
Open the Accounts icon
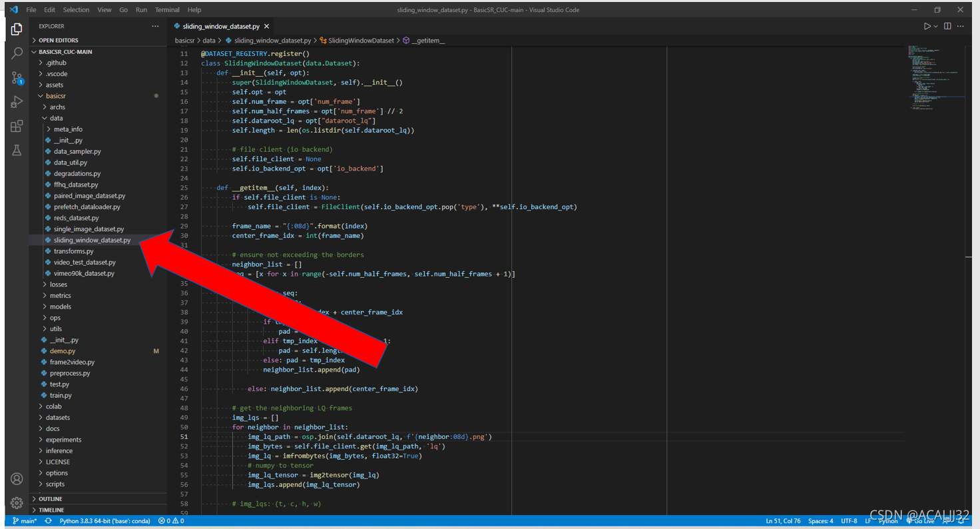tap(17, 478)
